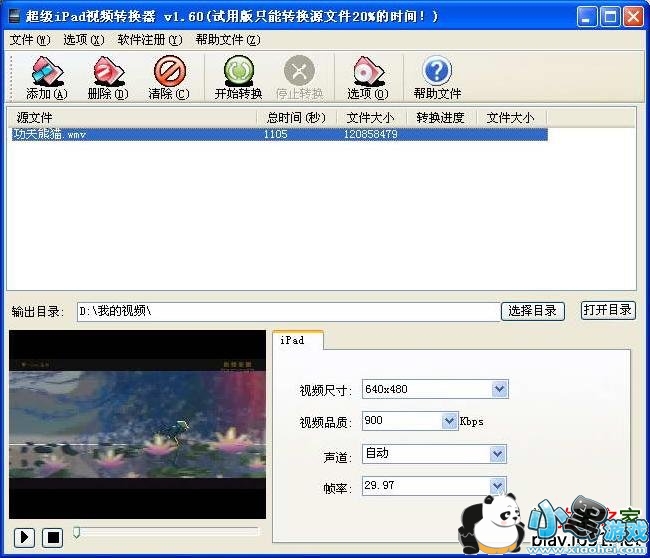Viewport: 650px width, 558px height.
Task: Stop the video preview playback
Action: (x=53, y=538)
